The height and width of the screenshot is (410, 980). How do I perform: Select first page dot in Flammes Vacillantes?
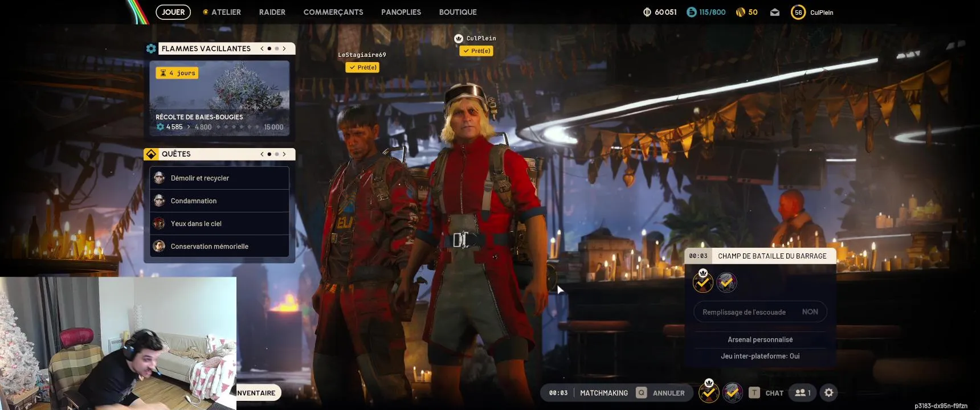click(269, 48)
